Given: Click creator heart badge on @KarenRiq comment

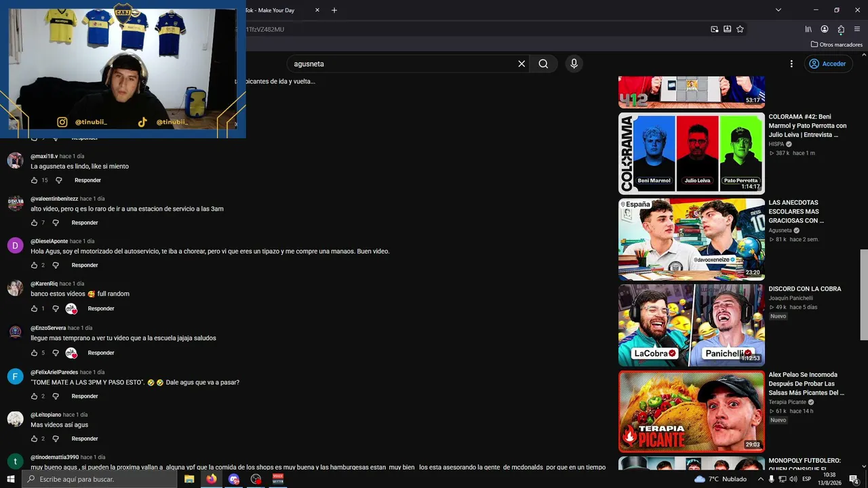Looking at the screenshot, I should click(71, 309).
